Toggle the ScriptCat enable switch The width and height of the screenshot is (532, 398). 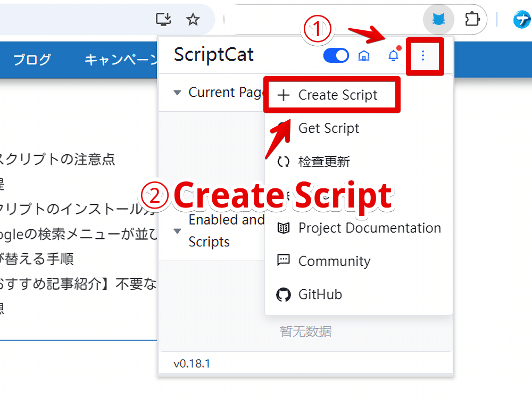(x=336, y=56)
